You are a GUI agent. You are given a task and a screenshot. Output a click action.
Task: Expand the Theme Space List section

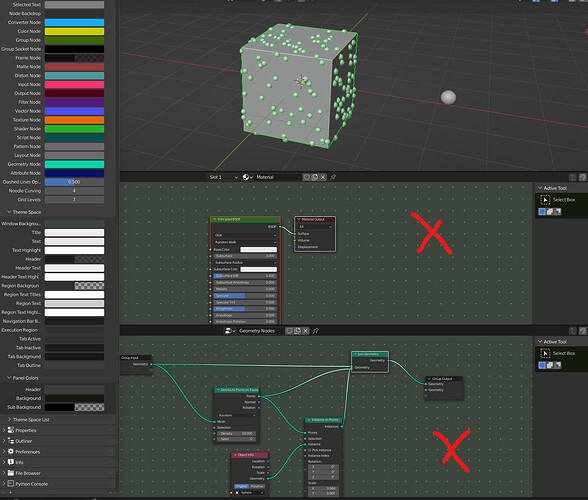click(9, 419)
